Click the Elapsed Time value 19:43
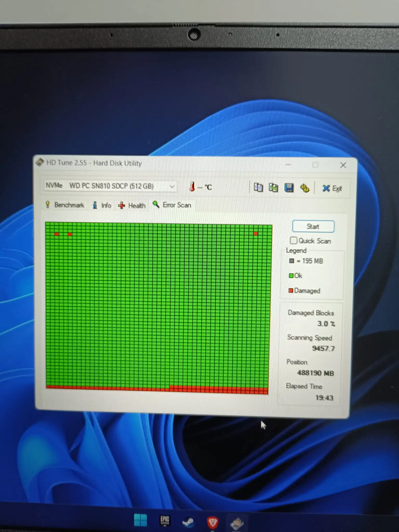Viewport: 399px width, 532px height. (x=324, y=398)
